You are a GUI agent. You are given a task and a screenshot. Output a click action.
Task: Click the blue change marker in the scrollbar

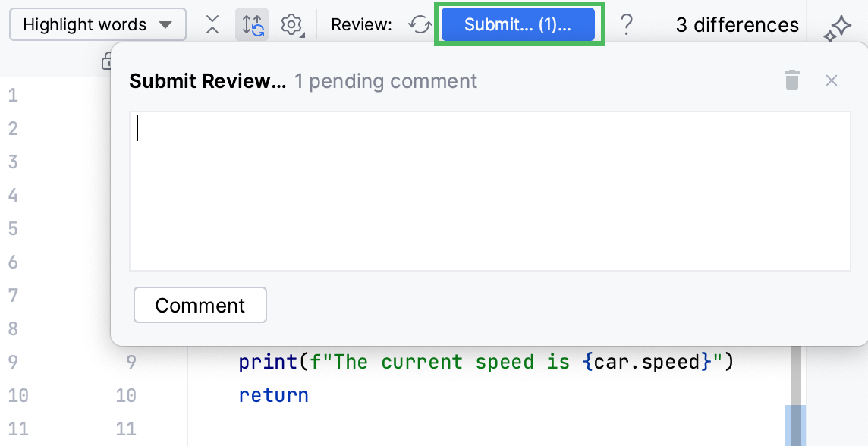pos(794,419)
